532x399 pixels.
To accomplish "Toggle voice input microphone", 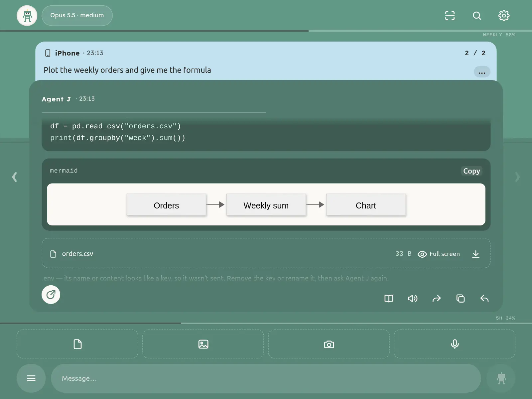I will (455, 344).
